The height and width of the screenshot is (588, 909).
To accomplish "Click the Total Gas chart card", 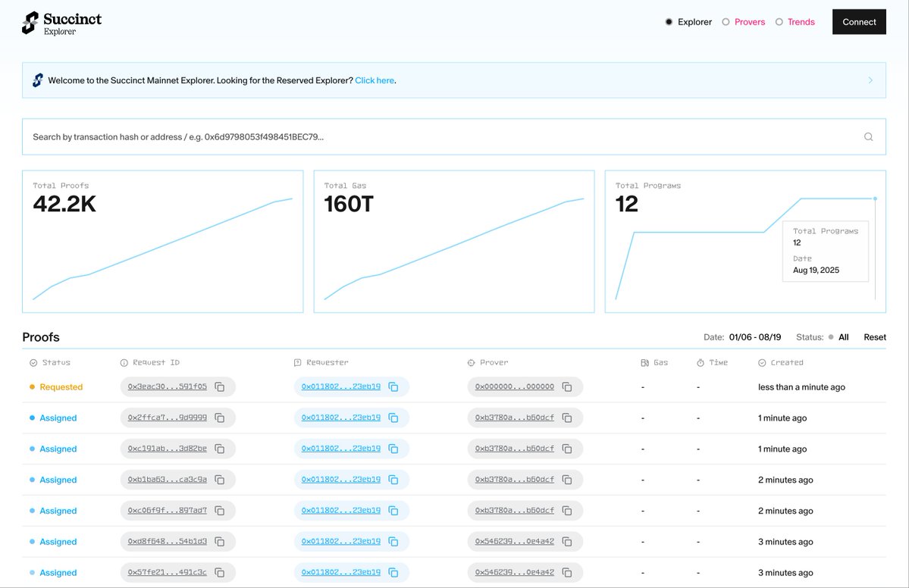I will click(454, 242).
